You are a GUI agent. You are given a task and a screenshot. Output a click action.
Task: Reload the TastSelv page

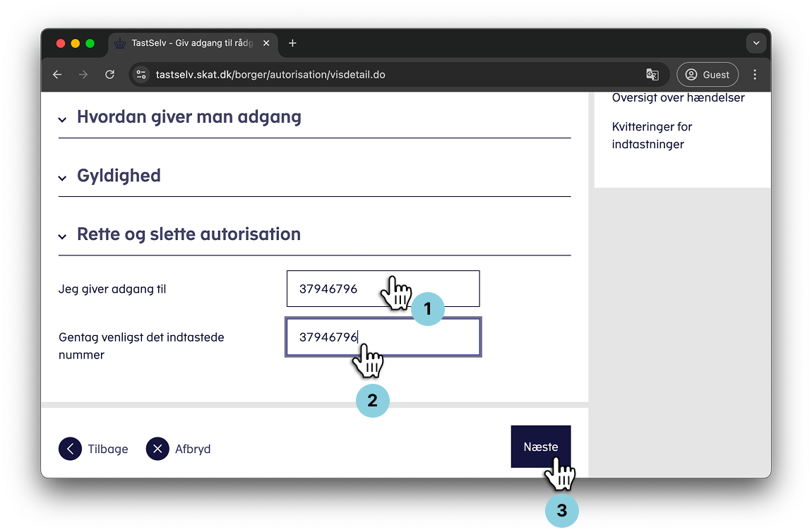(109, 75)
